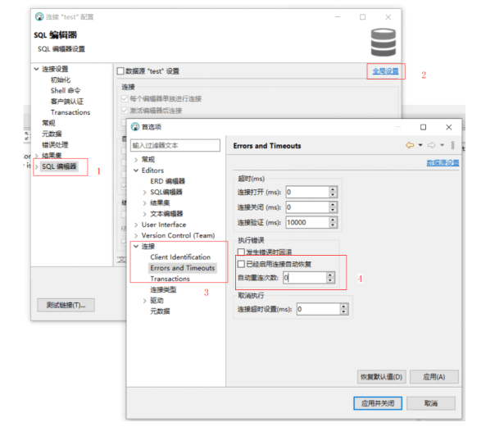
Task: Expand the 驱动 node
Action: click(144, 301)
